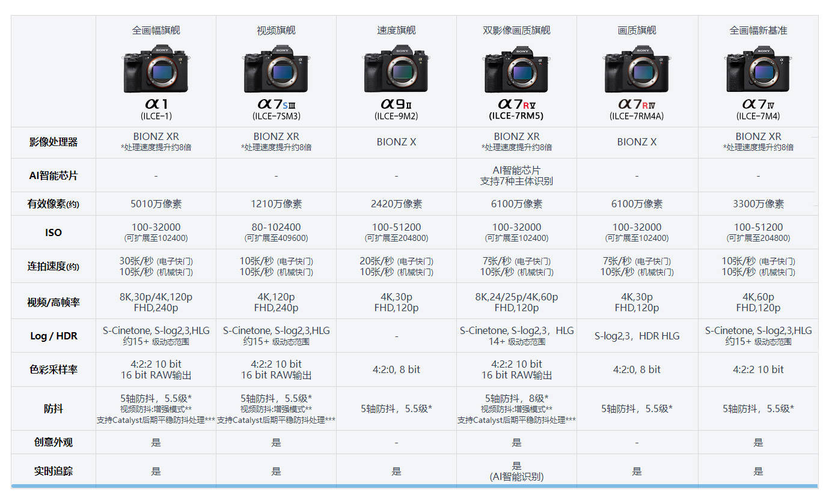Click the 30张/秒 electronic shutter cell
The height and width of the screenshot is (504, 832).
point(156,261)
